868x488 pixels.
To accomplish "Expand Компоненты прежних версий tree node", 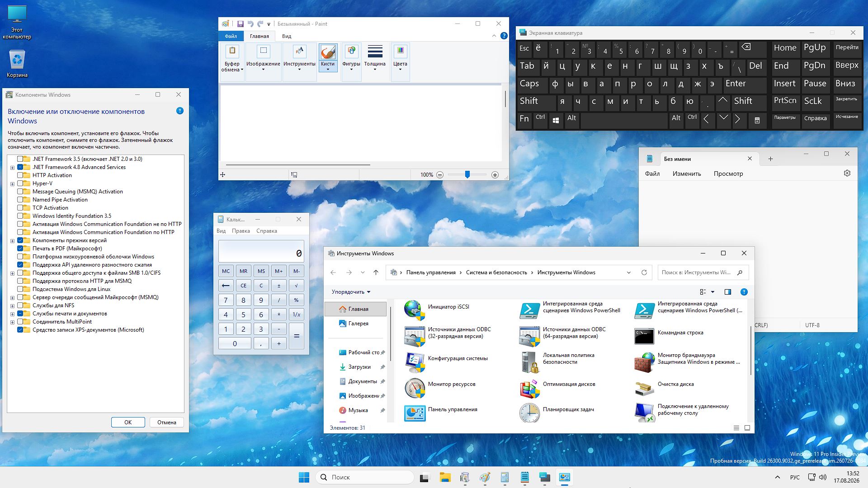I will tap(13, 241).
